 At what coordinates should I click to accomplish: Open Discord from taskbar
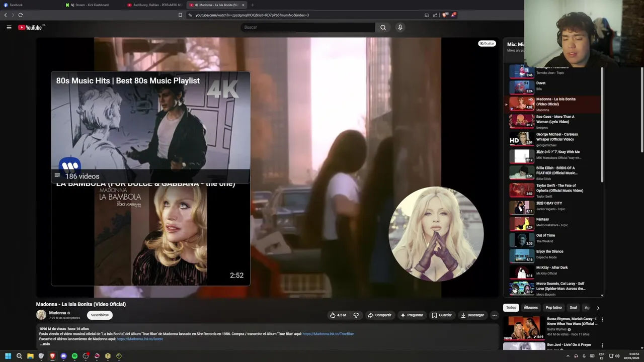click(63, 356)
